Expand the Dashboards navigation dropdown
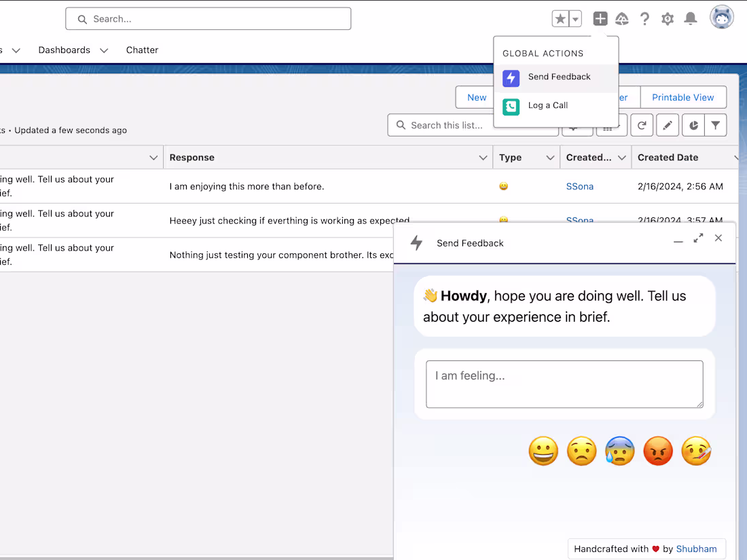The height and width of the screenshot is (560, 747). [x=103, y=50]
